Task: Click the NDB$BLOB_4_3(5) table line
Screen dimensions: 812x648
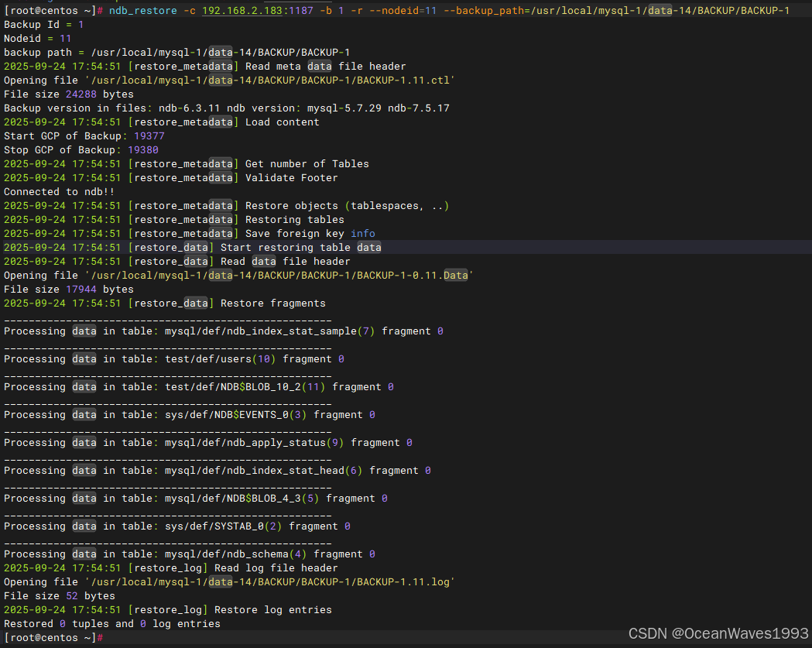Action: (196, 499)
